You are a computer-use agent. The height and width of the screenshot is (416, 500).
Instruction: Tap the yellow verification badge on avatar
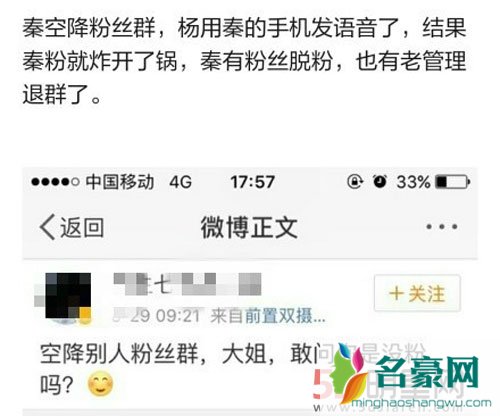coord(85,315)
